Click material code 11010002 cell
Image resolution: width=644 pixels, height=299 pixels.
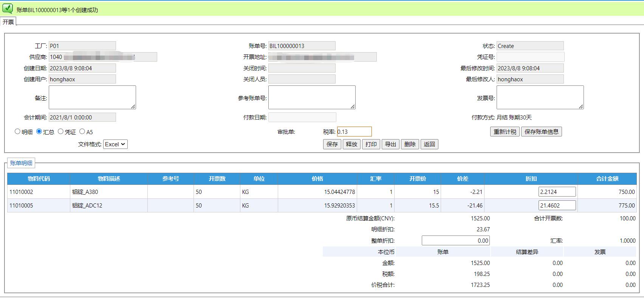[x=39, y=192]
